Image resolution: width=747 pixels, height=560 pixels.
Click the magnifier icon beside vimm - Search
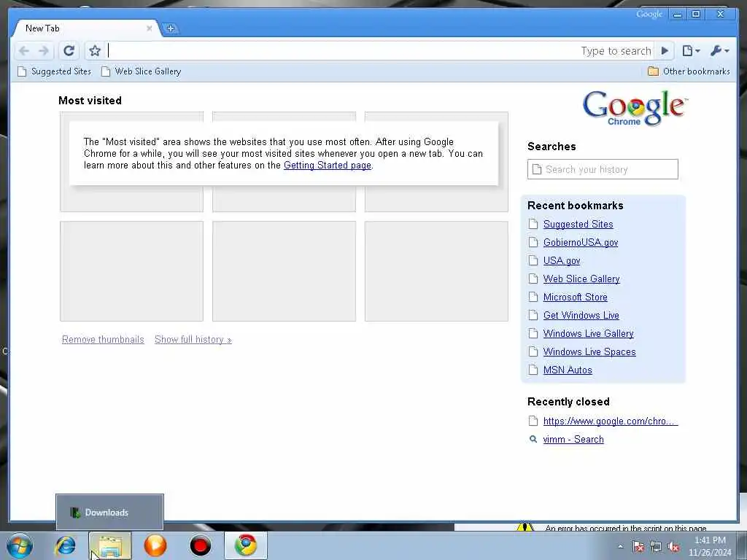533,439
